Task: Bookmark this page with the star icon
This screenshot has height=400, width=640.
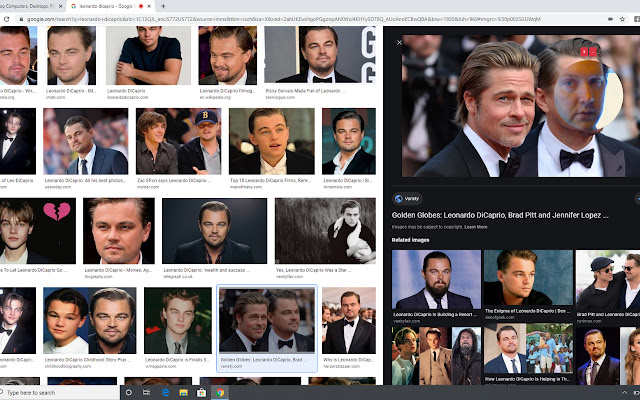Action: pos(622,19)
